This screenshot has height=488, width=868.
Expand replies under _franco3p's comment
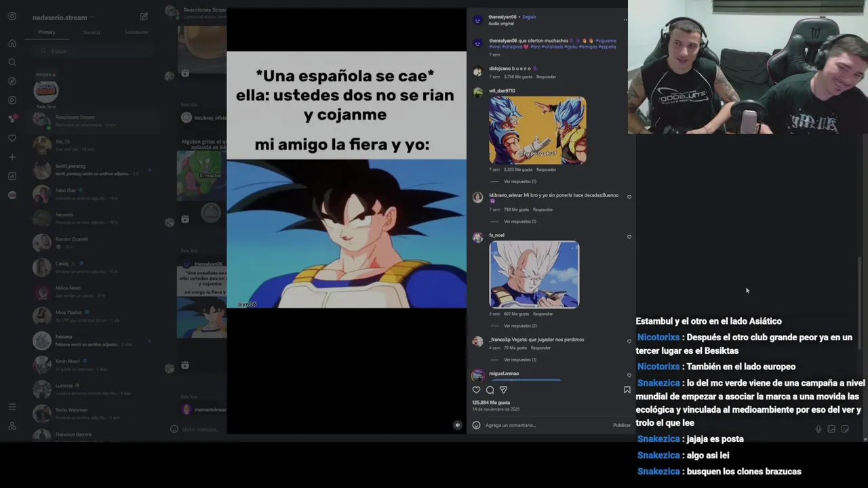click(x=519, y=360)
